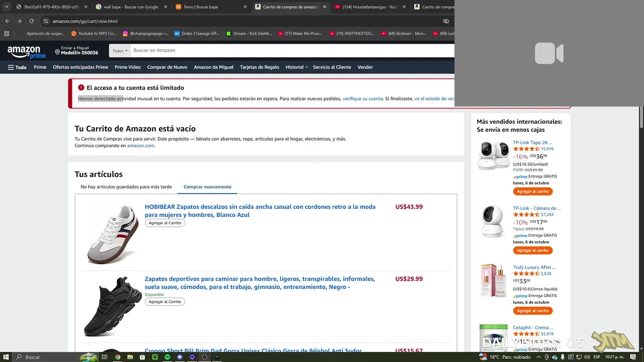Click the browser address bar URL

(x=85, y=21)
